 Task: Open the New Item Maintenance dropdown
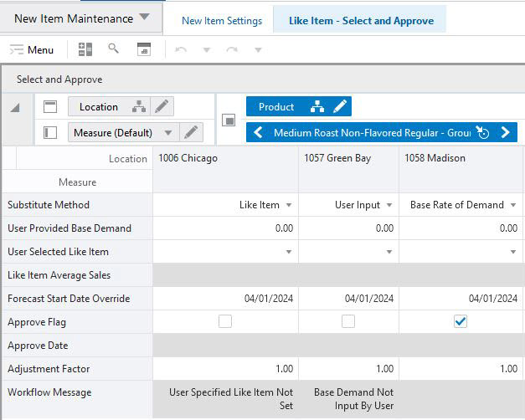coord(81,18)
